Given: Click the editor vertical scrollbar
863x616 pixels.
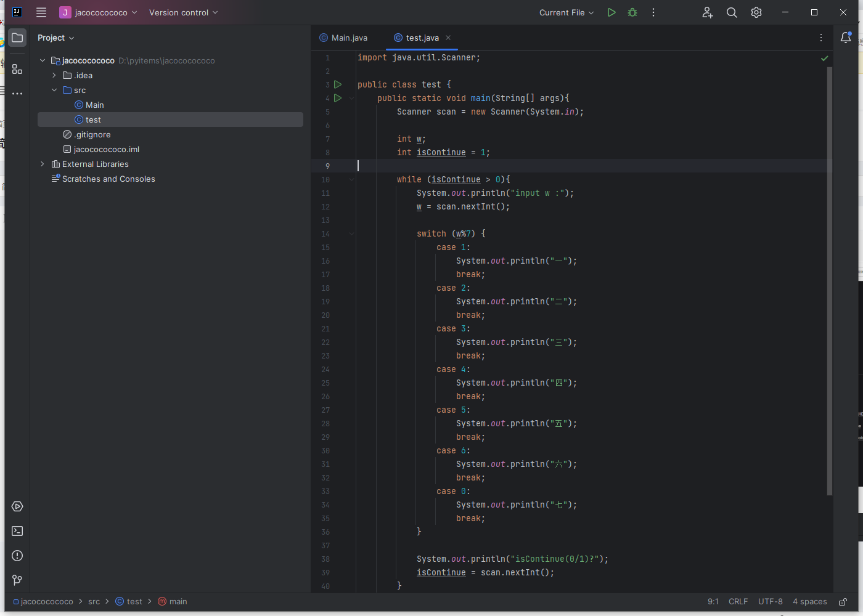Looking at the screenshot, I should (829, 280).
